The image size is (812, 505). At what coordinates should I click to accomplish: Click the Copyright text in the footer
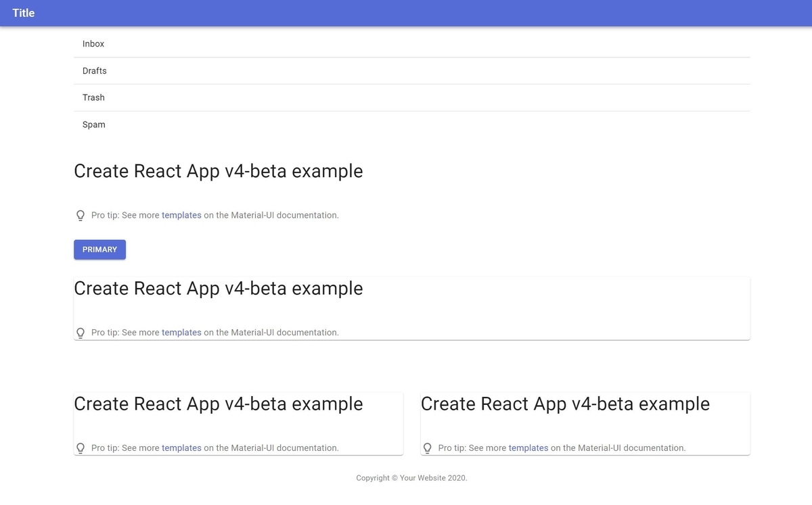(373, 478)
